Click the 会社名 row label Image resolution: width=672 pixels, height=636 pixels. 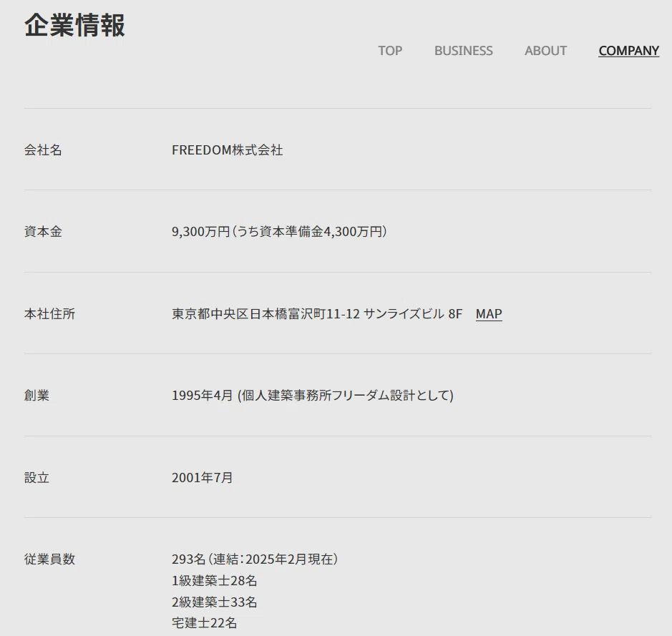pyautogui.click(x=43, y=150)
